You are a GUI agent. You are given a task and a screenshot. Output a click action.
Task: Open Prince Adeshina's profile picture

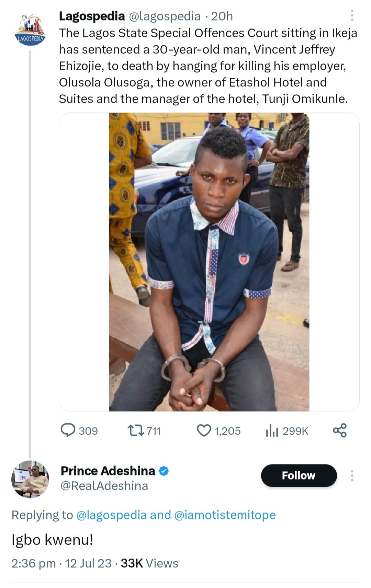coord(30,479)
